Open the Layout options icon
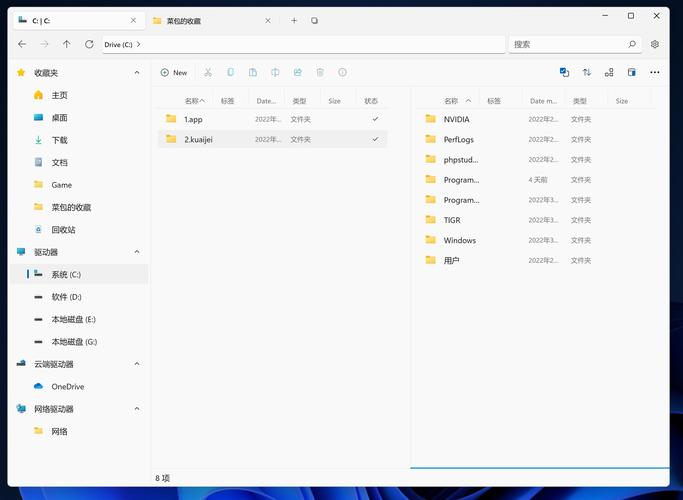 (x=609, y=72)
